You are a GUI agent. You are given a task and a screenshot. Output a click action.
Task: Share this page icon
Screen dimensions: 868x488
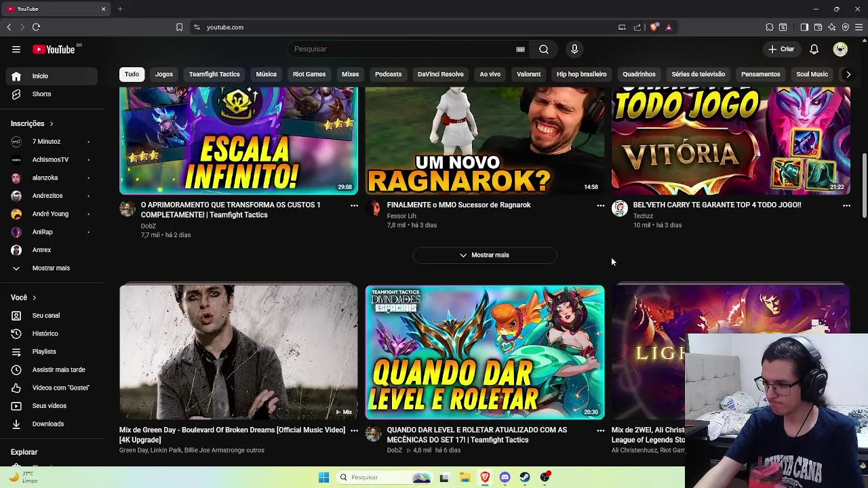[x=637, y=27]
